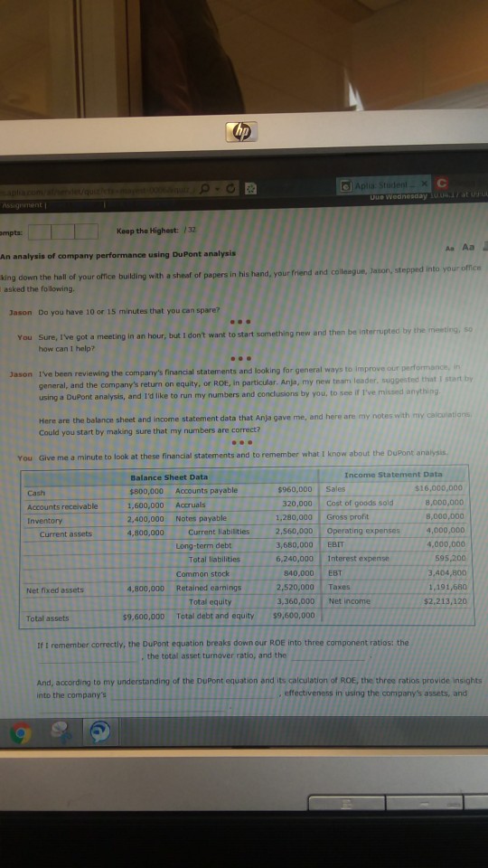This screenshot has height=868, width=488.
Task: Open the last blank dropdown below 'into the company's'
Action: point(131,706)
